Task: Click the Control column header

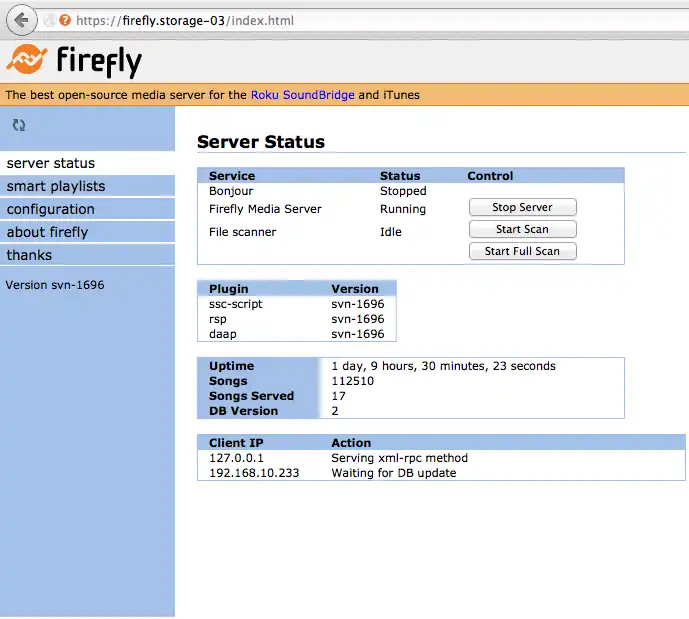Action: pos(490,176)
